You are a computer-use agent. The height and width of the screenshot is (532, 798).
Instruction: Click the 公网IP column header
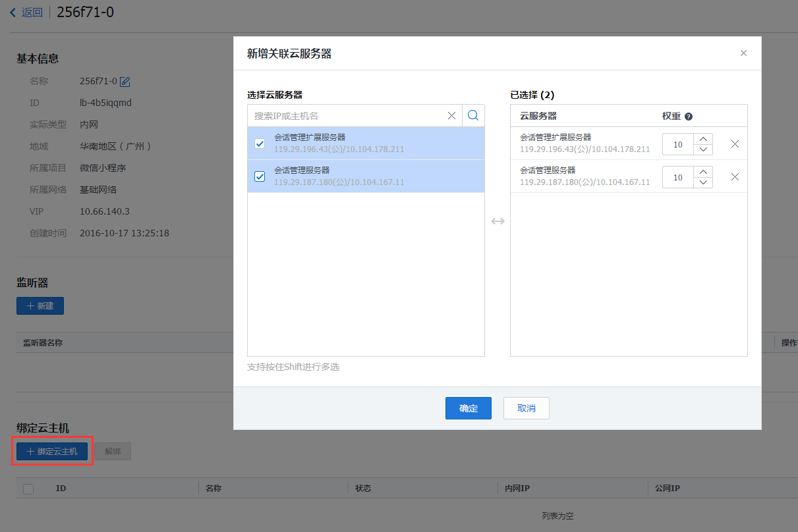(x=668, y=489)
